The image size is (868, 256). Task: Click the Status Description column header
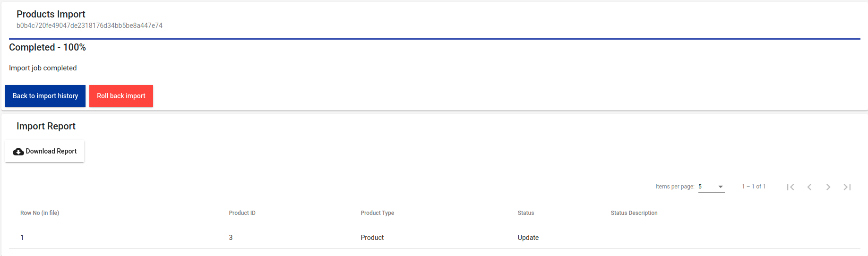(x=634, y=213)
